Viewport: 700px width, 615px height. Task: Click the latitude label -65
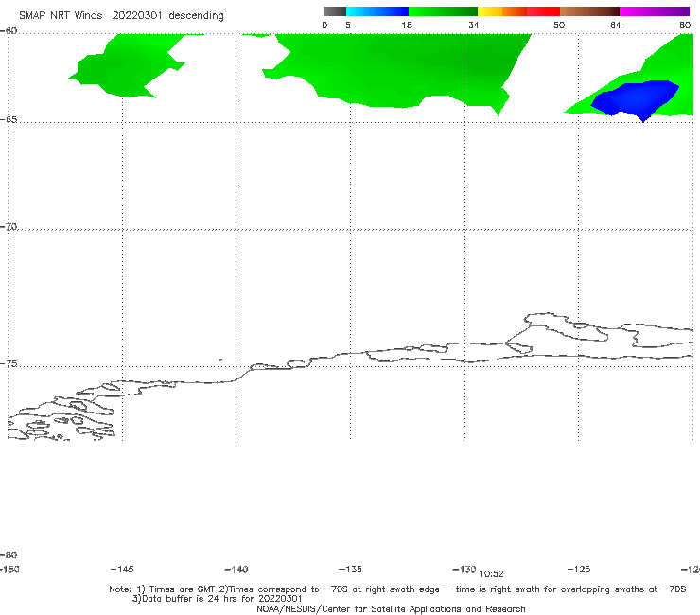[9, 120]
